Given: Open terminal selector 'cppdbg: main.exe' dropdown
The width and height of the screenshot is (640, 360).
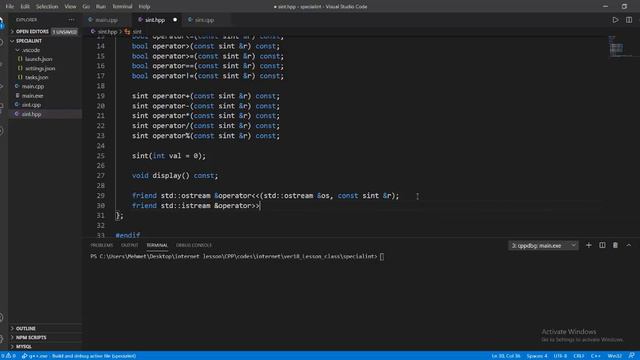Looking at the screenshot, I should [x=543, y=246].
